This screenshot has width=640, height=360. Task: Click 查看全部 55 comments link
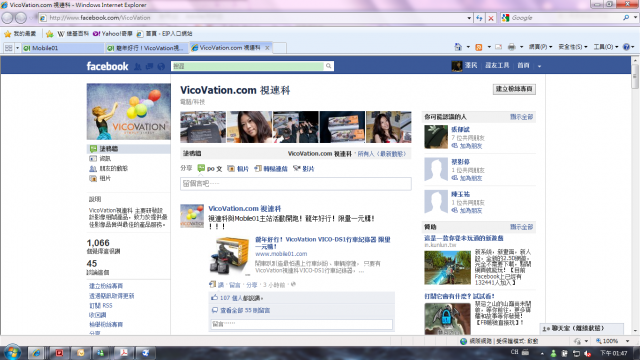[245, 311]
